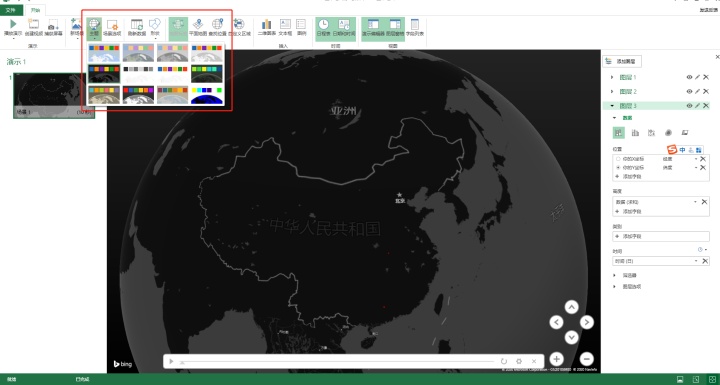Rename 图层 2 using pencil icon

coord(698,91)
